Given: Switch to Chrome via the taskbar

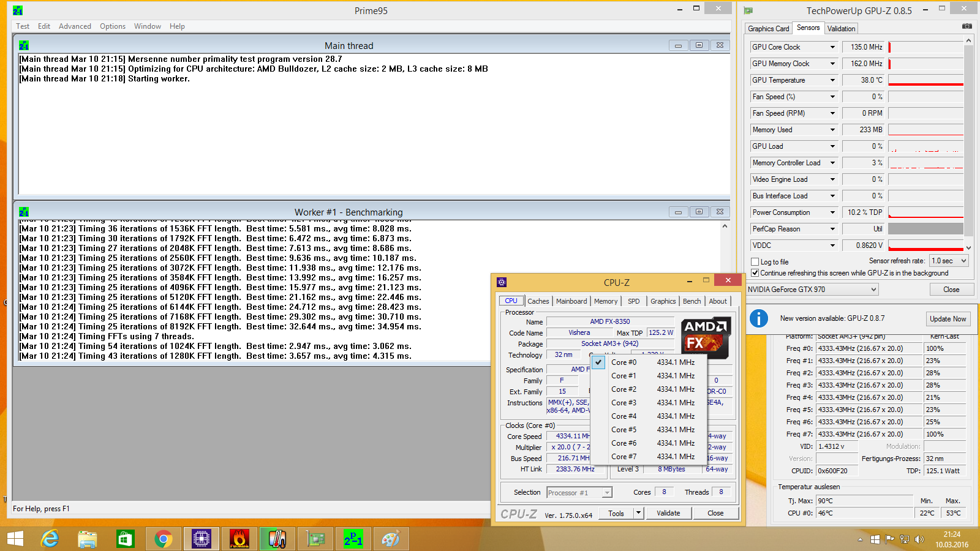Looking at the screenshot, I should pyautogui.click(x=163, y=539).
